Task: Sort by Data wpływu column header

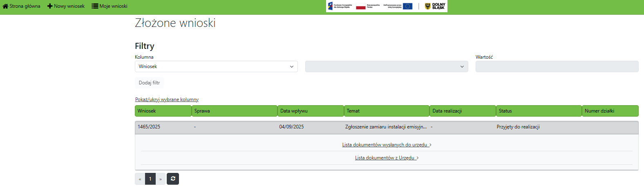Action: pyautogui.click(x=311, y=111)
